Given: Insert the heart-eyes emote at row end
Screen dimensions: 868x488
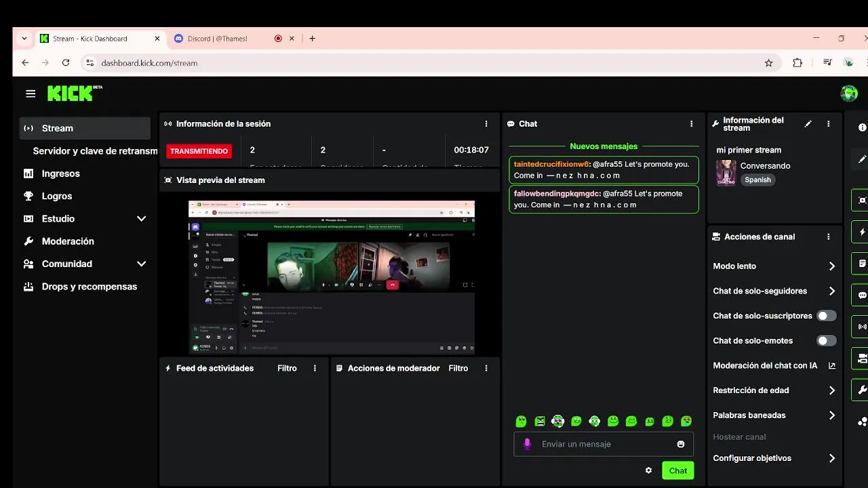Looking at the screenshot, I should [x=686, y=422].
